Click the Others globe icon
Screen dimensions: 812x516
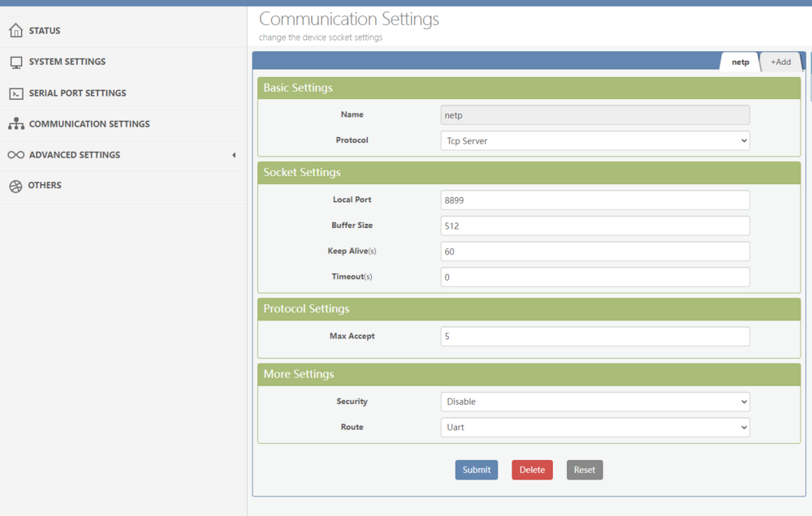15,186
